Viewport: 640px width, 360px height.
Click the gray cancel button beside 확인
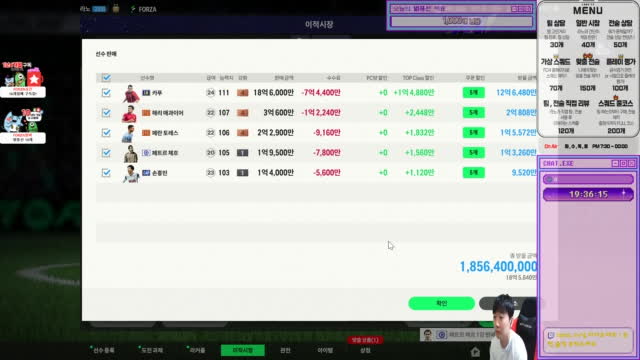coord(508,303)
